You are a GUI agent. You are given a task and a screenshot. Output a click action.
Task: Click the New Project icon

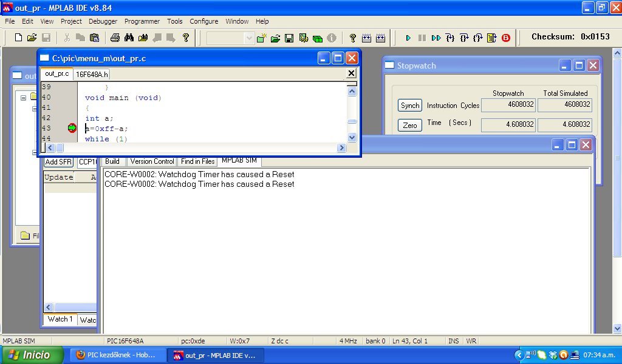261,38
